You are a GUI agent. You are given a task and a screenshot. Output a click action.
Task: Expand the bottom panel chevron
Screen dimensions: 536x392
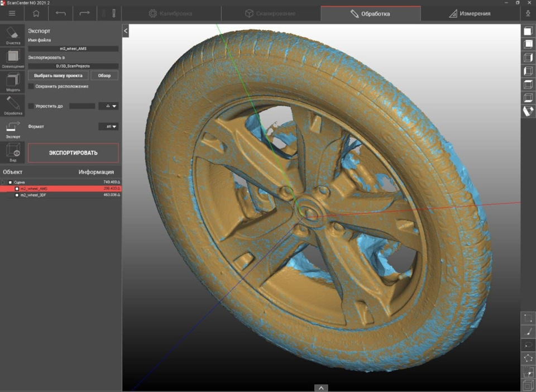321,388
